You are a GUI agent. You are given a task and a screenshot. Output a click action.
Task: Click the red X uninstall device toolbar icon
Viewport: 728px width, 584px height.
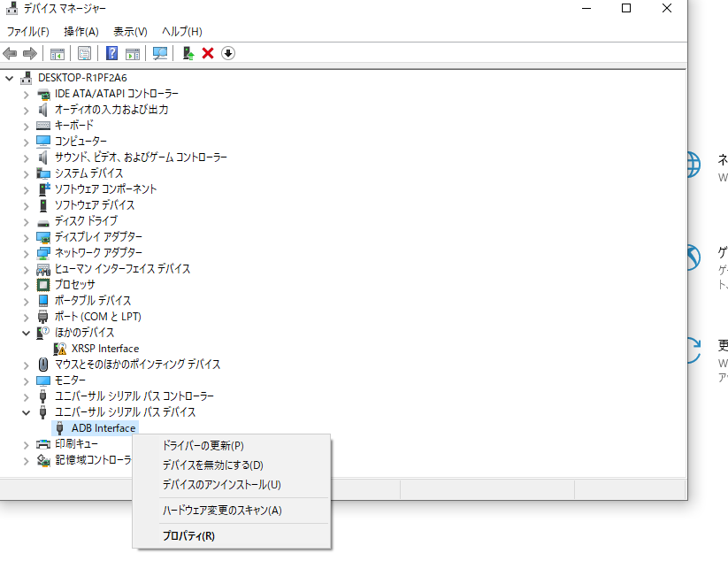[x=208, y=53]
